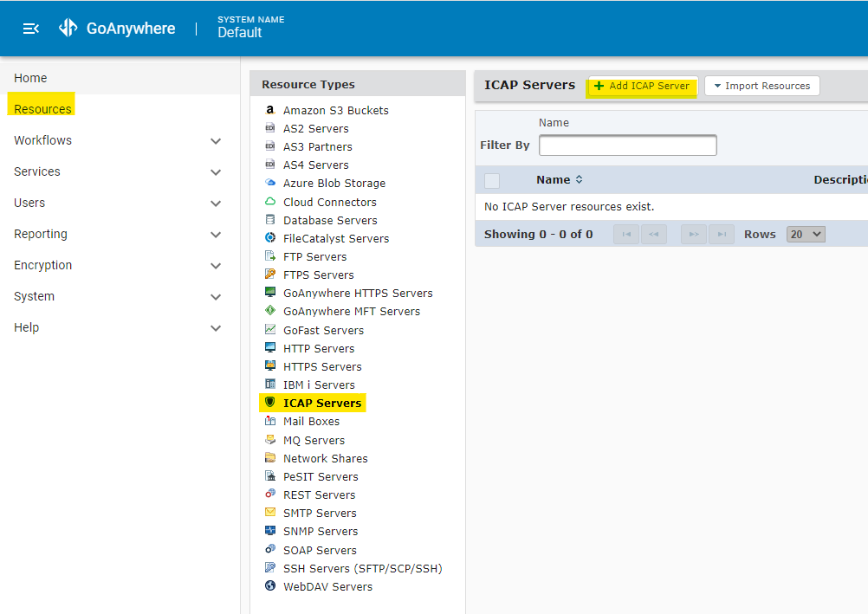Image resolution: width=868 pixels, height=614 pixels.
Task: Click the HTTPS Servers secure monitor icon
Action: [x=270, y=365]
